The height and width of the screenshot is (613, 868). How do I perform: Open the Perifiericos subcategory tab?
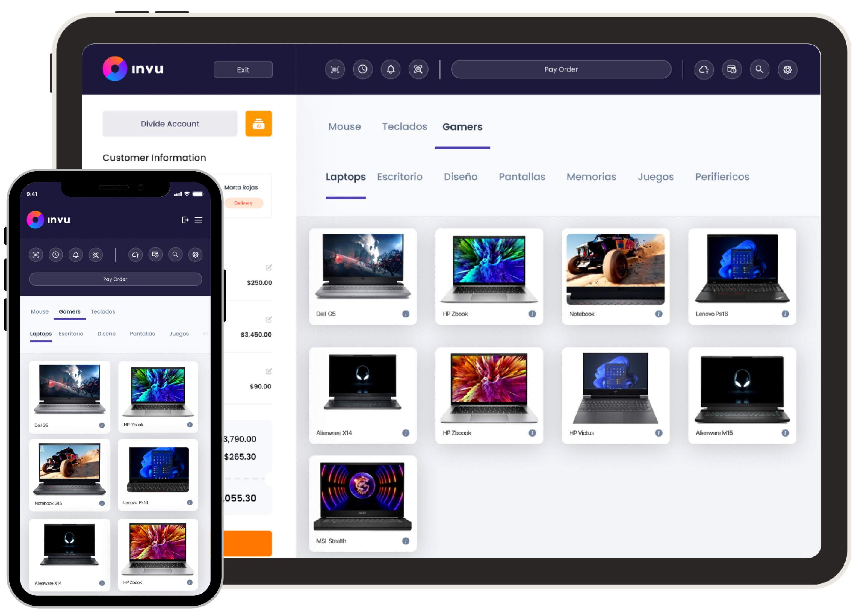(x=722, y=177)
